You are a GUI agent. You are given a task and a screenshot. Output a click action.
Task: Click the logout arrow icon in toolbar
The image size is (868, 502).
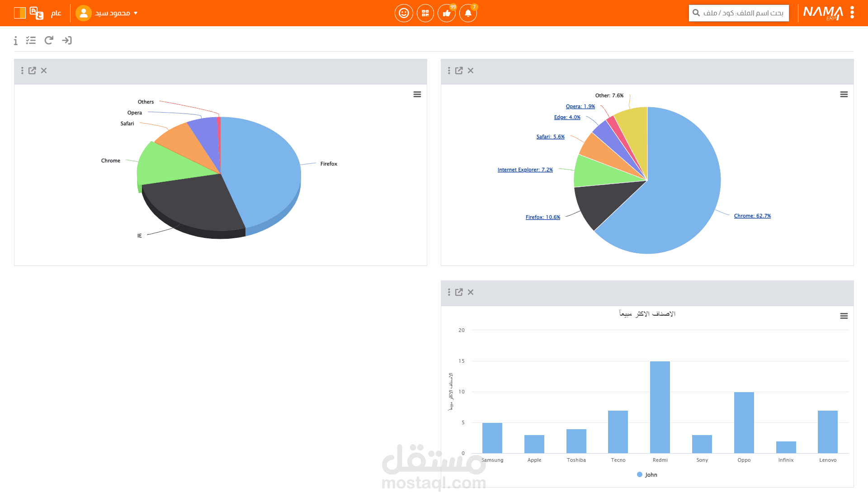pos(67,40)
